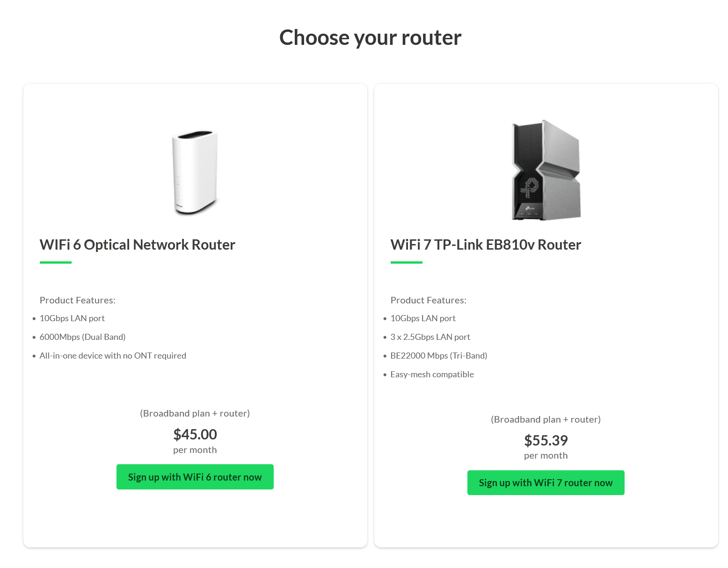Click the white WiFi 6 router image
The width and height of the screenshot is (728, 568).
[195, 172]
